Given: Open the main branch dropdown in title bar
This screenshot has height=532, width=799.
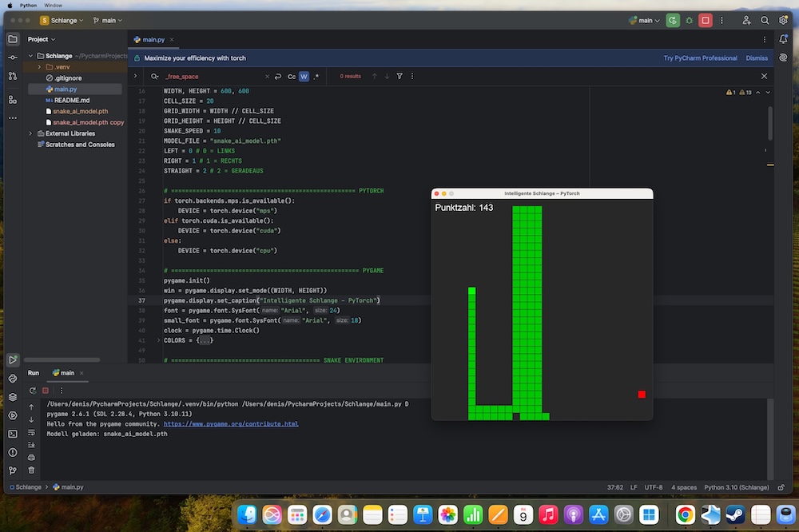Looking at the screenshot, I should (108, 21).
